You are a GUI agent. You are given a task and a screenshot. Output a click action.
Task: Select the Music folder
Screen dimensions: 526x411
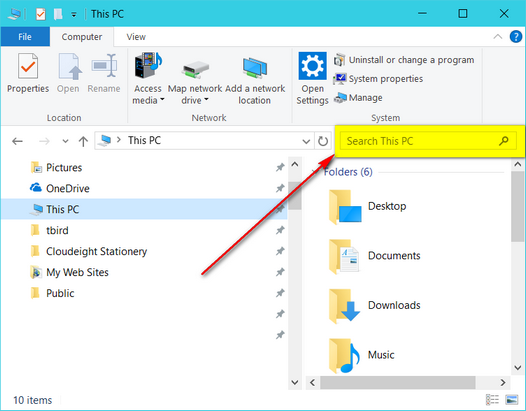[x=361, y=355]
